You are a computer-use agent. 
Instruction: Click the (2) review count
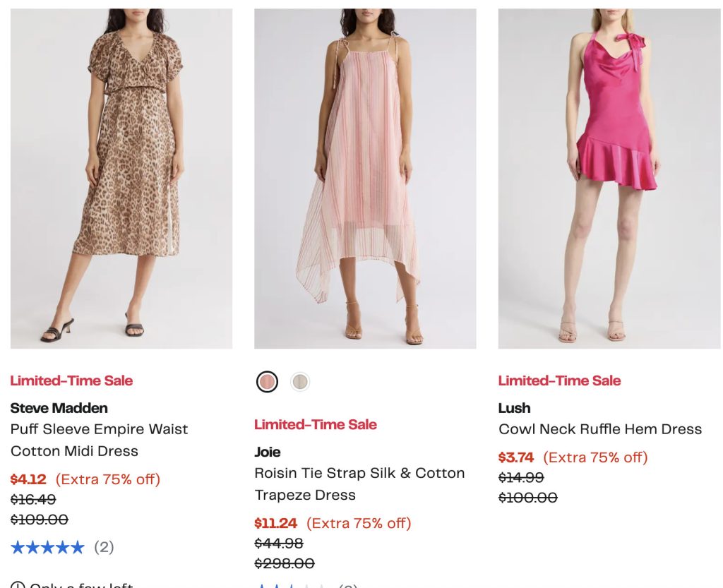(x=104, y=547)
